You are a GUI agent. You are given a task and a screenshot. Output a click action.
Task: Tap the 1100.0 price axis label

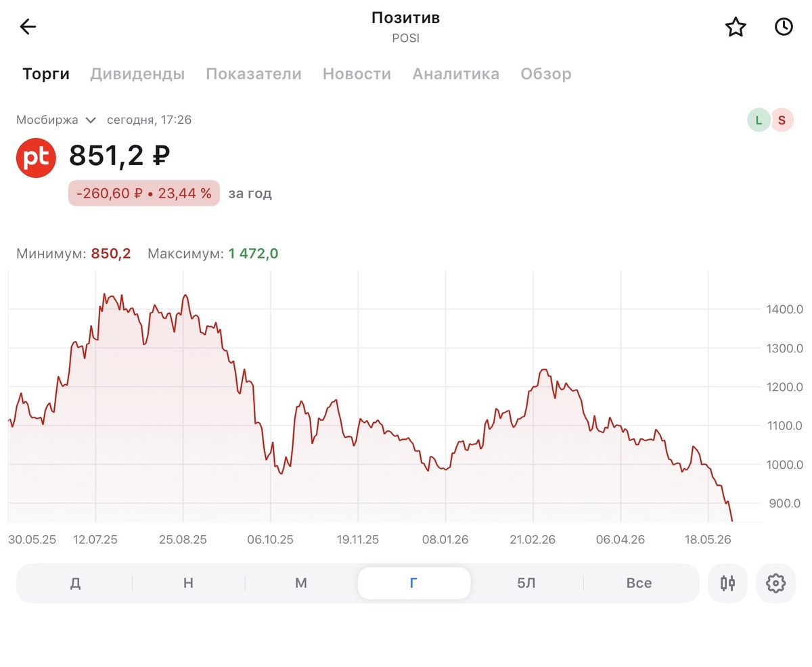pyautogui.click(x=785, y=425)
